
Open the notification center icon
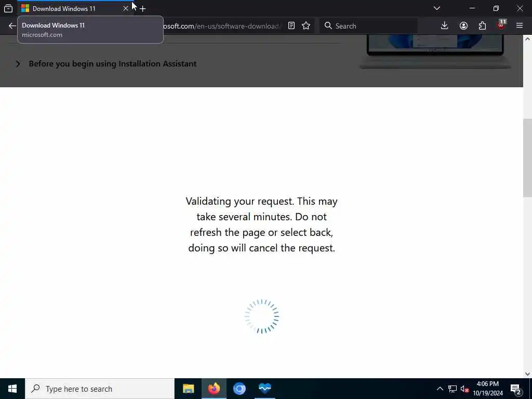point(515,389)
